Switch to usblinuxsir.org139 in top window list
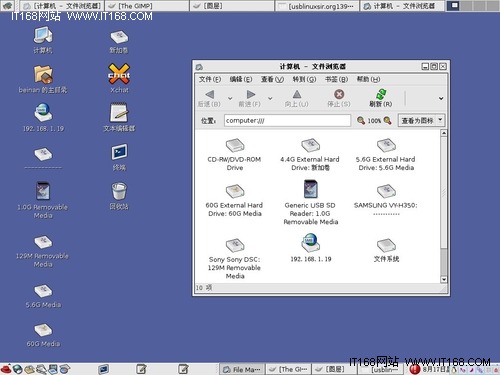This screenshot has width=500, height=375. [x=317, y=6]
